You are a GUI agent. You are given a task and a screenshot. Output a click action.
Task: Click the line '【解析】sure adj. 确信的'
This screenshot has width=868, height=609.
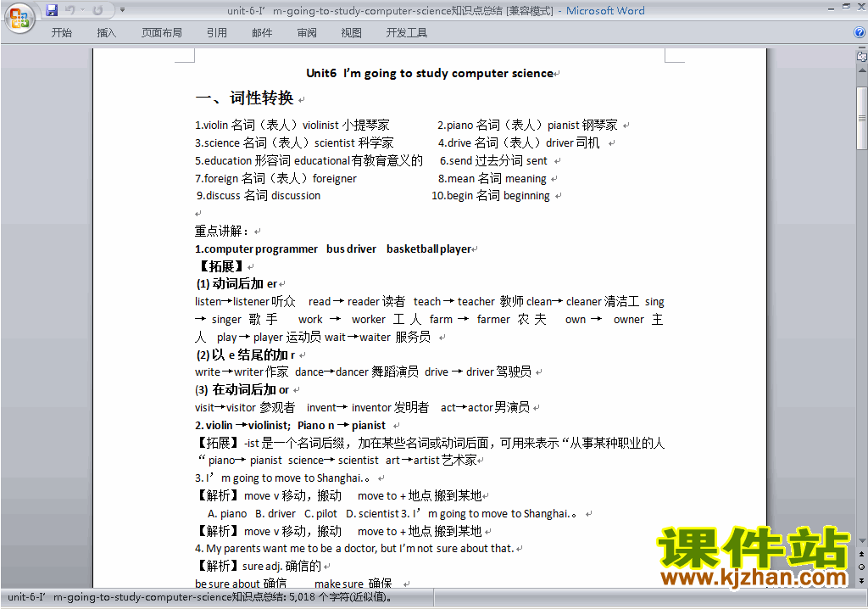click(258, 566)
